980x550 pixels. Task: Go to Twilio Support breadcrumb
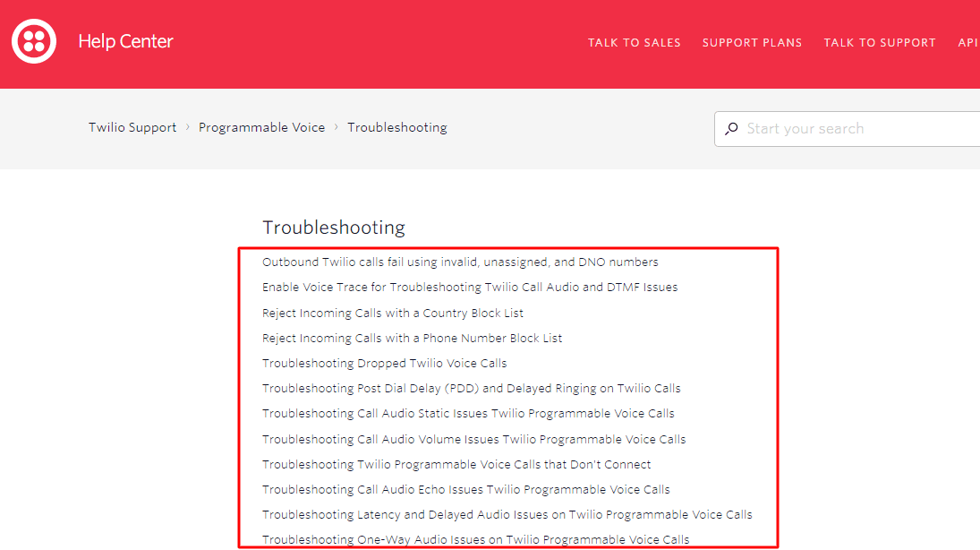132,127
